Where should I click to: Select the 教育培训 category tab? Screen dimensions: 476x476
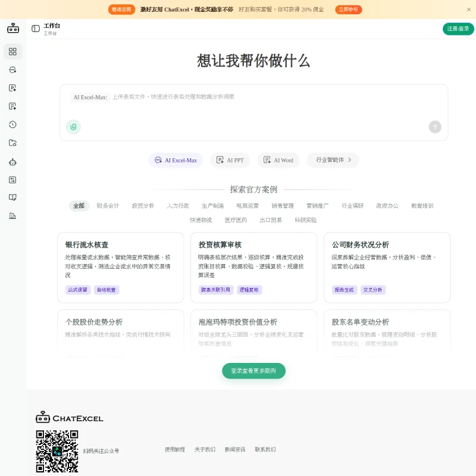click(x=422, y=206)
